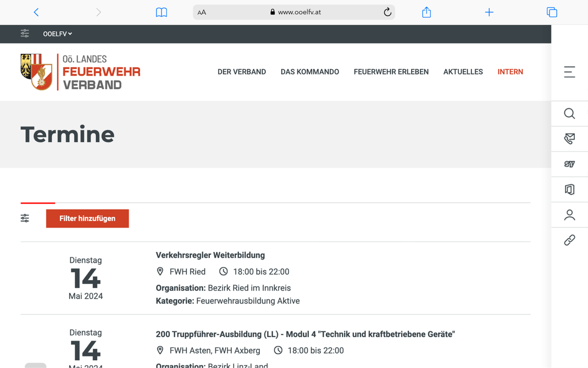The image size is (588, 368).
Task: Click the filter icon in the dark top bar
Action: click(25, 34)
